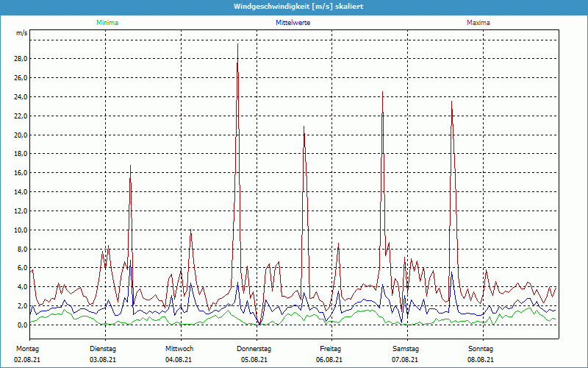Click the 05.08.21 date label
Image resolution: width=588 pixels, height=368 pixels.
click(254, 360)
